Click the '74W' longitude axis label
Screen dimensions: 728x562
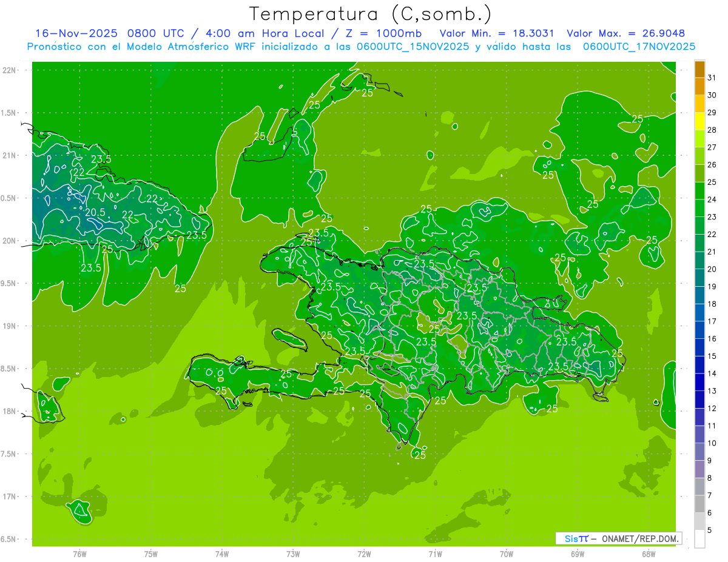[x=221, y=554]
